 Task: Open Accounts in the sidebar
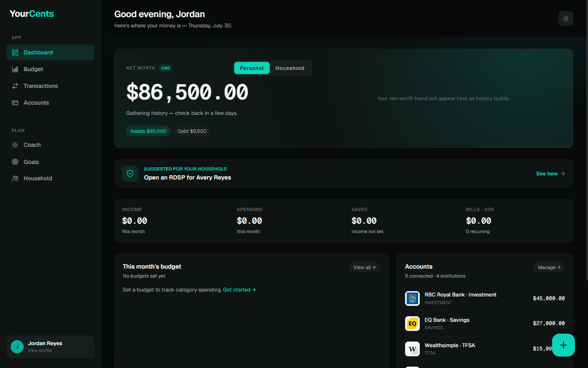[51, 103]
